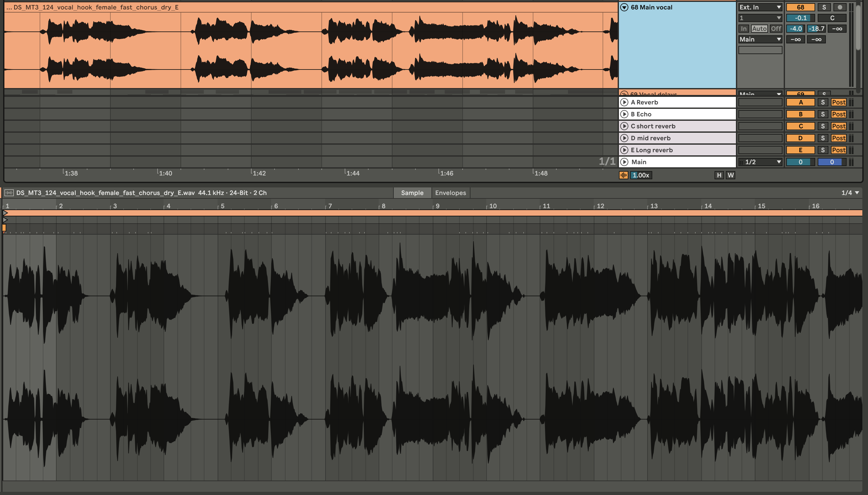Open the Ext. In input type dropdown
868x495 pixels.
760,7
